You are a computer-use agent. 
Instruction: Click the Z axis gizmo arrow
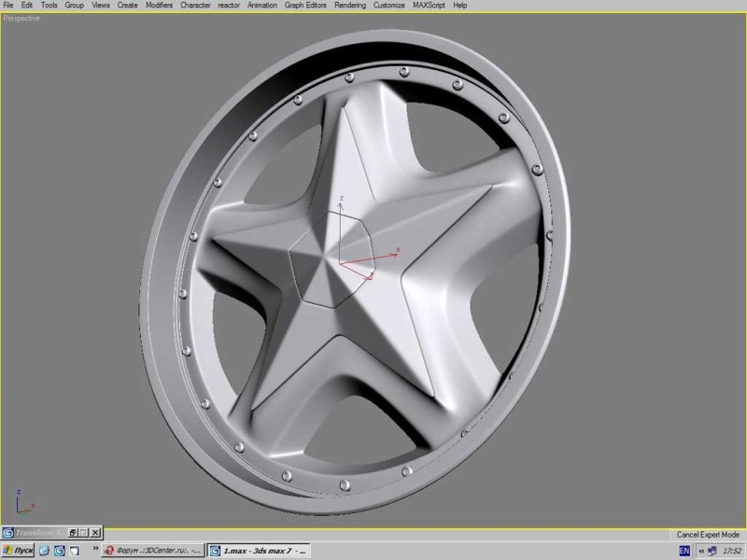[x=341, y=228]
